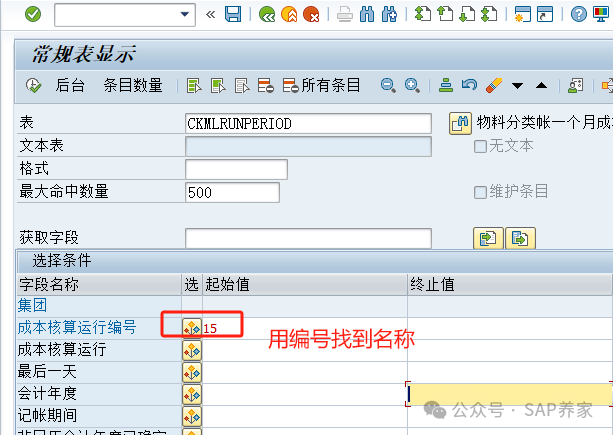Click highlighted 终止值 cell for 会计年度
Viewport: 613px width, 435px height.
510,394
